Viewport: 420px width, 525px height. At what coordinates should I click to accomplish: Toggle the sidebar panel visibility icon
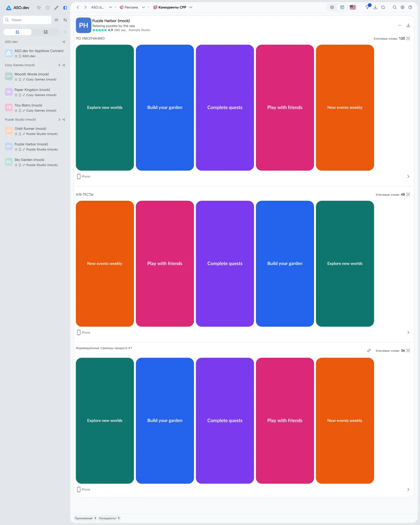[65, 8]
